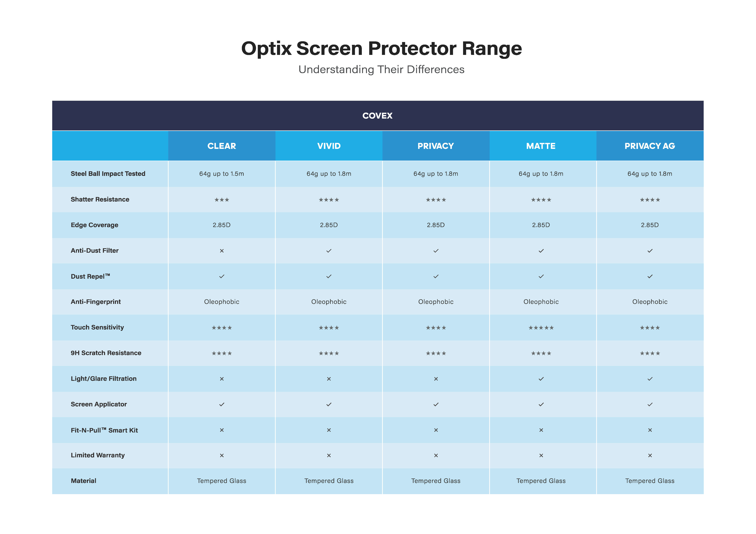Click the checkmark for Vivid's Dust Repel
Image resolution: width=756 pixels, height=534 pixels.
click(329, 276)
